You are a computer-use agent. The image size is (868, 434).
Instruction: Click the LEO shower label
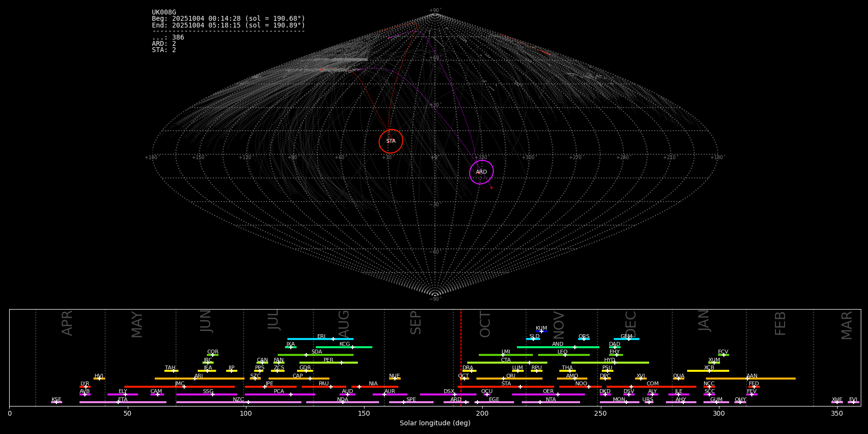pos(563,352)
